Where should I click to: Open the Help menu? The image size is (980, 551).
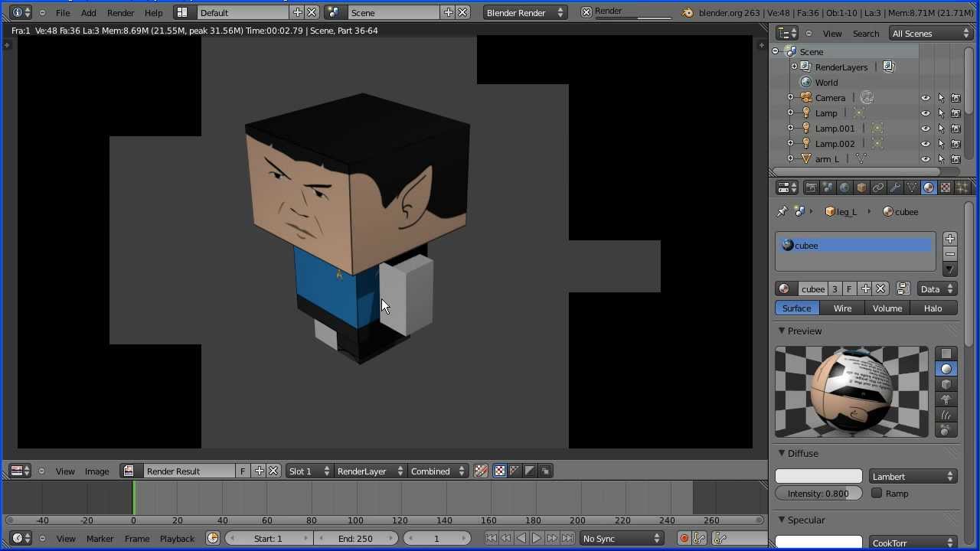pos(153,12)
